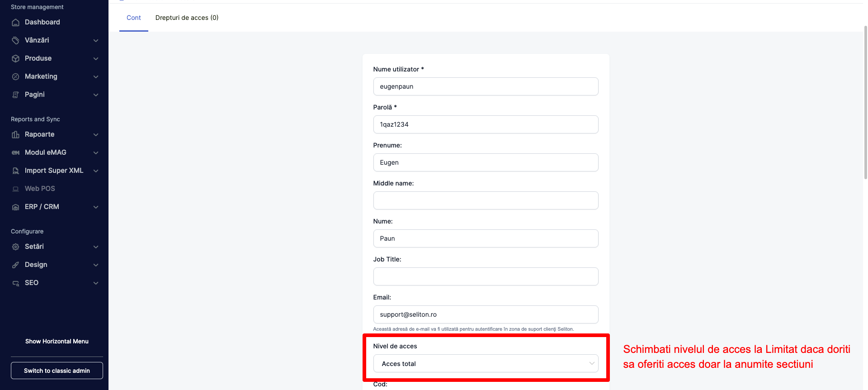This screenshot has height=390, width=868.
Task: Click the Email input field
Action: (x=486, y=314)
